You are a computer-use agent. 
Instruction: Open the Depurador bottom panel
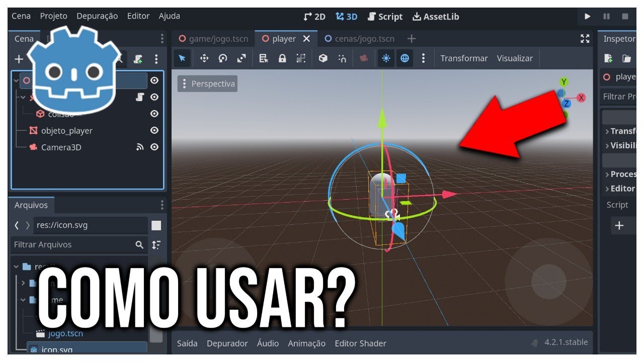[x=227, y=343]
